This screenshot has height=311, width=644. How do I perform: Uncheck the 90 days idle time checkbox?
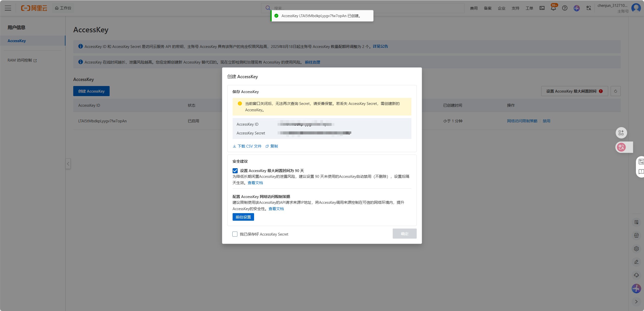[235, 171]
